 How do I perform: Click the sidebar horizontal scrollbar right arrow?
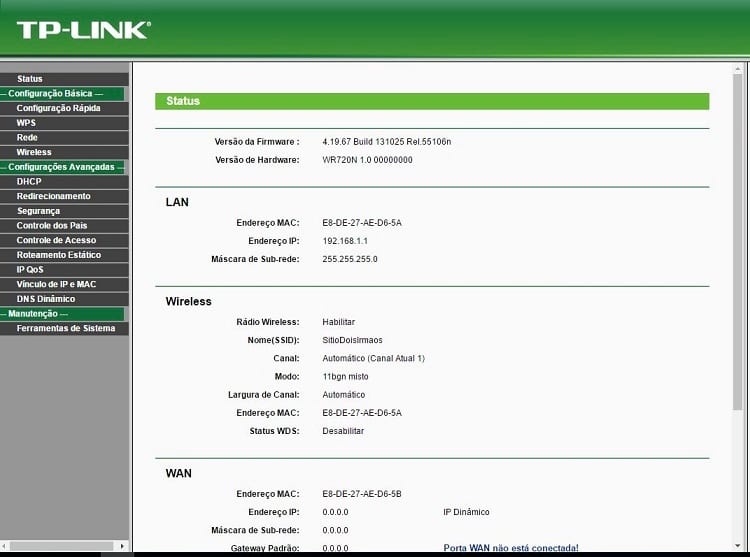tap(122, 546)
